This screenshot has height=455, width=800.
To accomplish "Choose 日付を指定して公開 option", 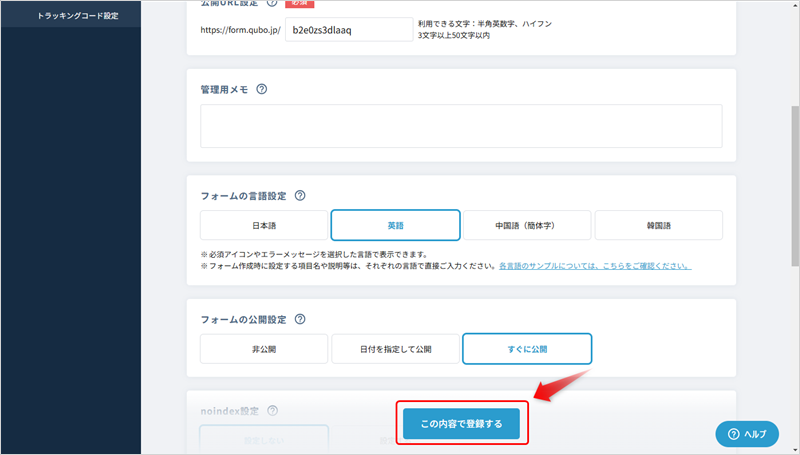I will pos(395,349).
